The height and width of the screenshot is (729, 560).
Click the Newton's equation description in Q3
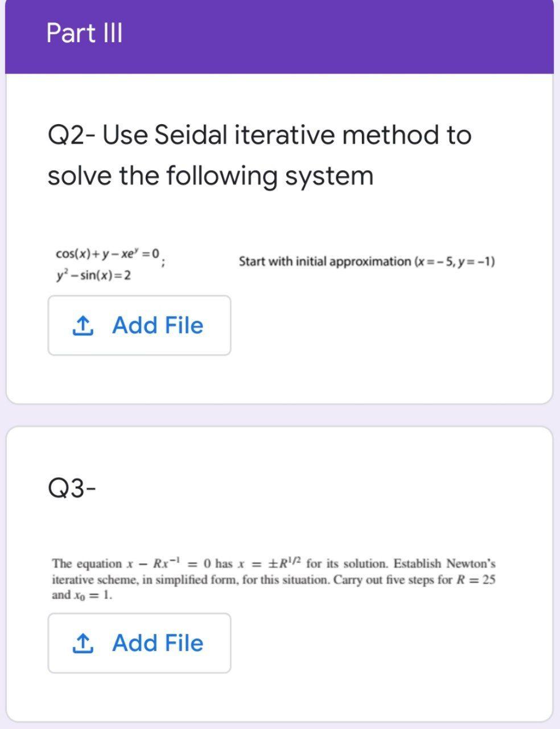click(273, 579)
